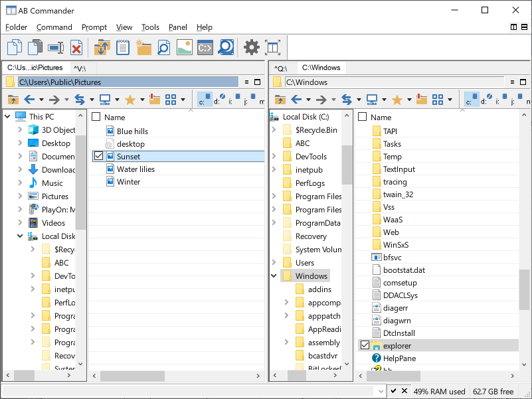Collapse the Windows tree node

[272, 276]
